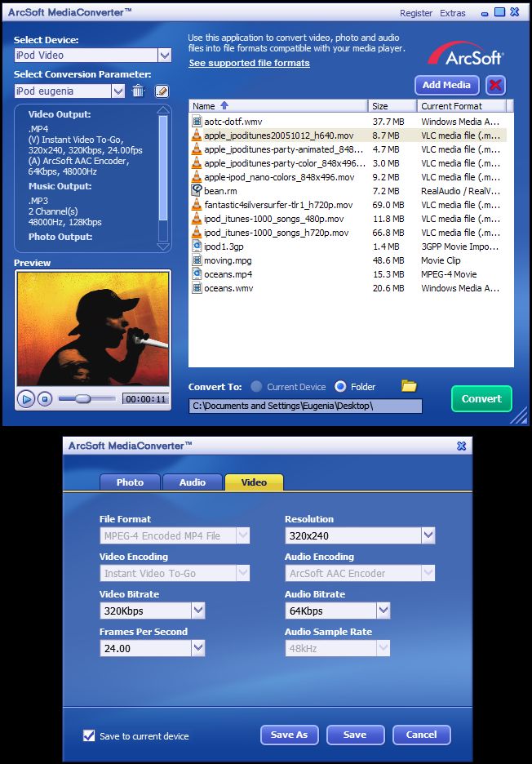Open See supported file formats link
Viewport: 532px width, 764px height.
[250, 64]
